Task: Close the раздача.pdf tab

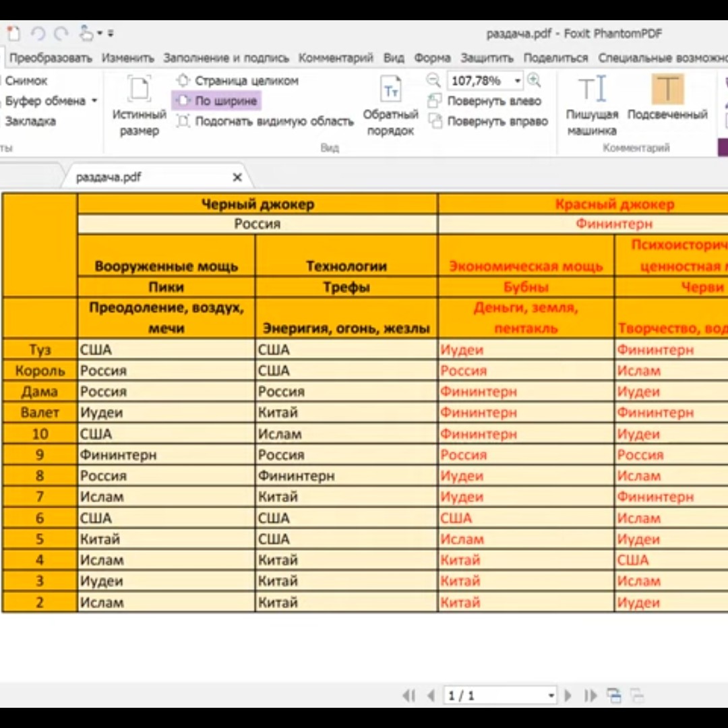Action: point(237,177)
